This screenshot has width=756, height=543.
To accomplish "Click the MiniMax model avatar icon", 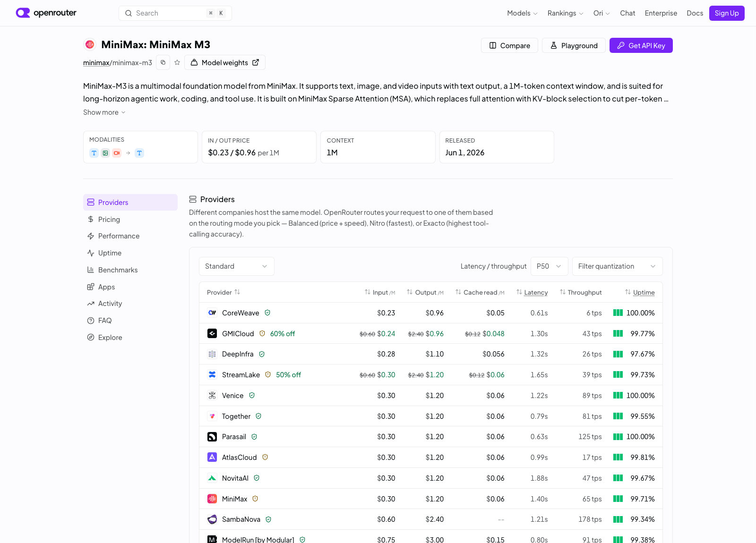I will tap(90, 44).
